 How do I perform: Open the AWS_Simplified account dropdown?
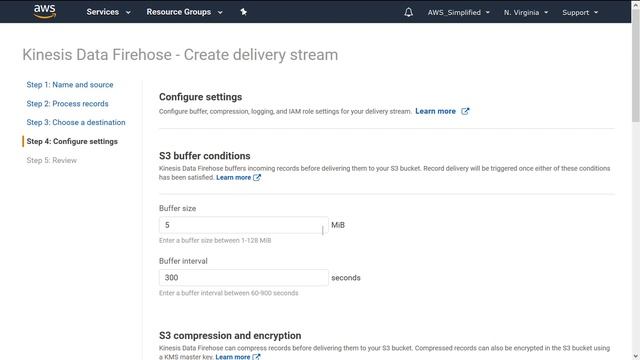click(x=458, y=12)
